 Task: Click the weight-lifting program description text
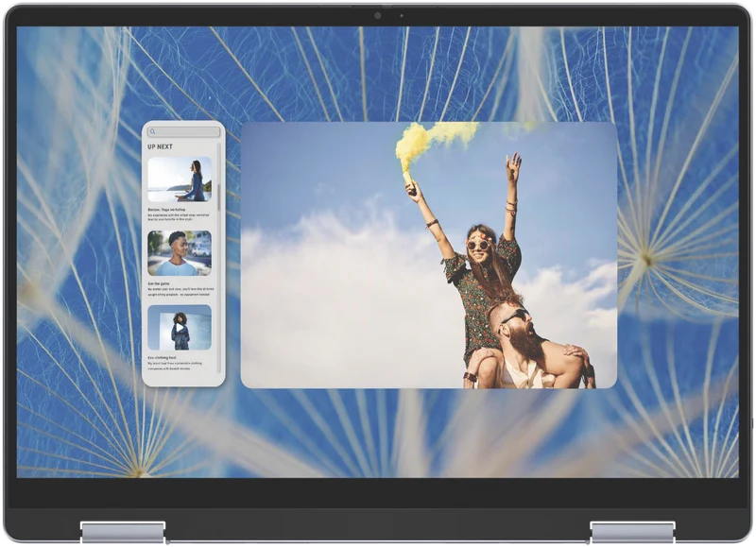click(x=179, y=292)
